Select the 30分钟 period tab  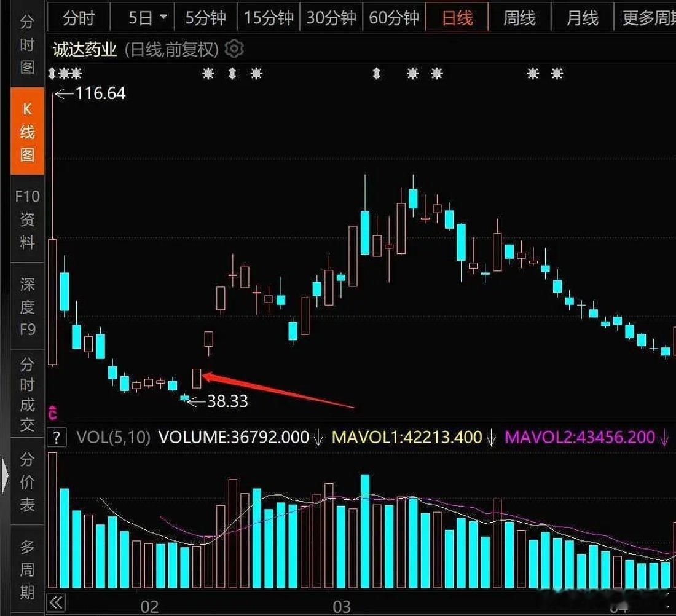(x=331, y=17)
